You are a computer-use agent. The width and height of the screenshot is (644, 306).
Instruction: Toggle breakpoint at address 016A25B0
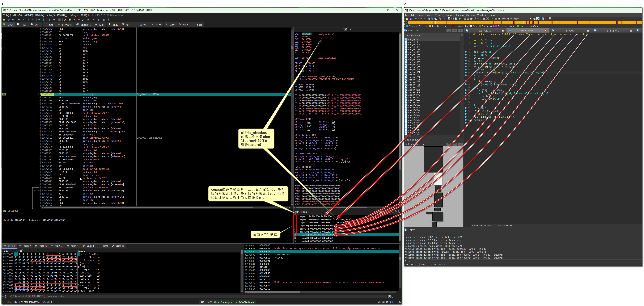40,95
